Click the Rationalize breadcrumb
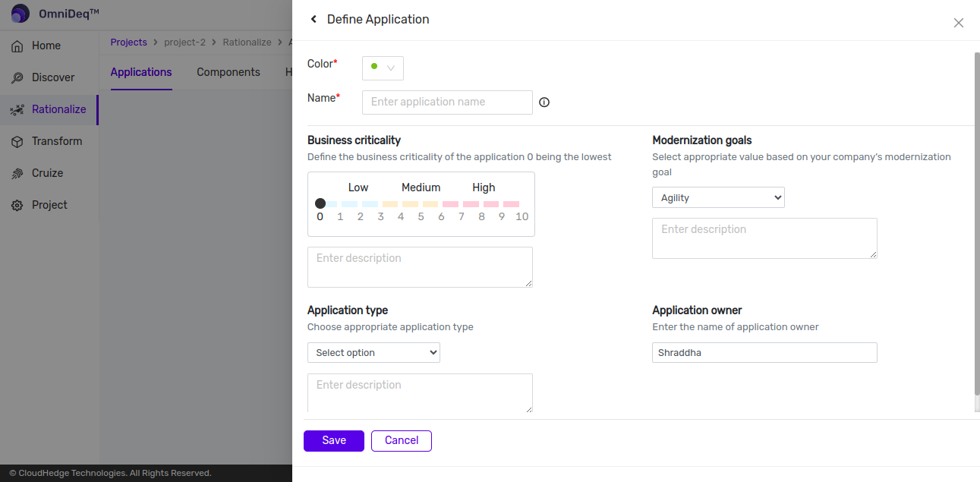The image size is (980, 482). 247,43
